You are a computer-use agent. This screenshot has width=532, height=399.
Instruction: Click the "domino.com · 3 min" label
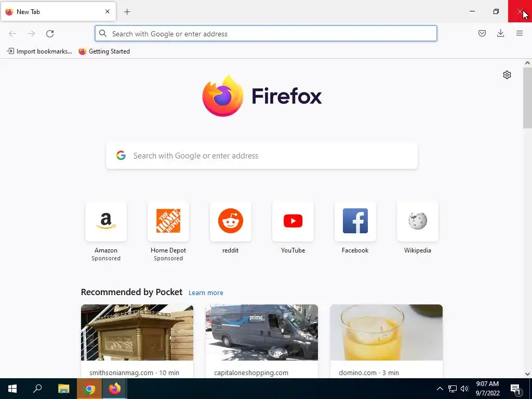(x=369, y=373)
